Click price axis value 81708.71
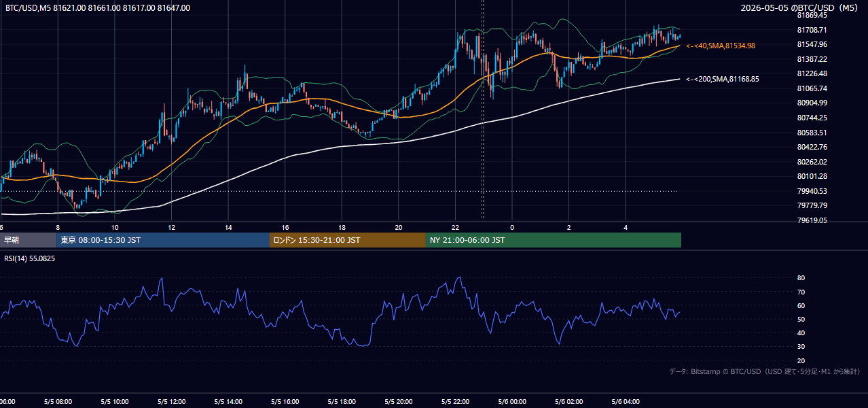This screenshot has width=868, height=408. [812, 30]
